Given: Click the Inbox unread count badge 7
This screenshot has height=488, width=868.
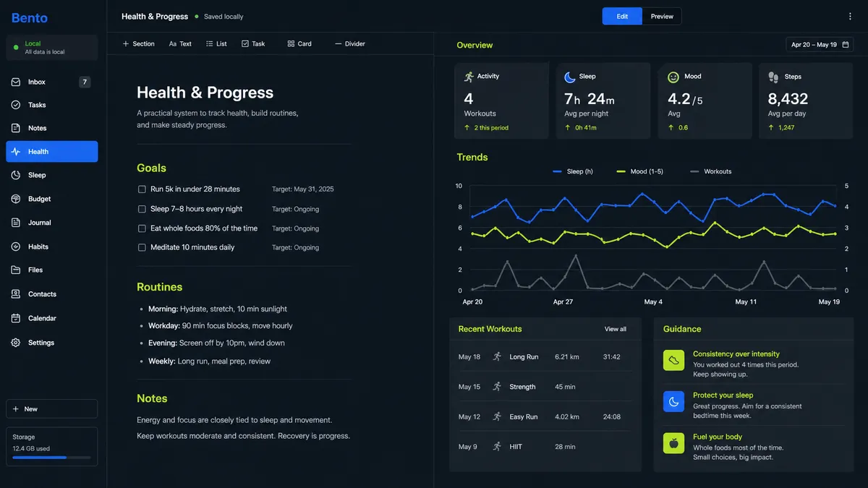Looking at the screenshot, I should point(85,82).
